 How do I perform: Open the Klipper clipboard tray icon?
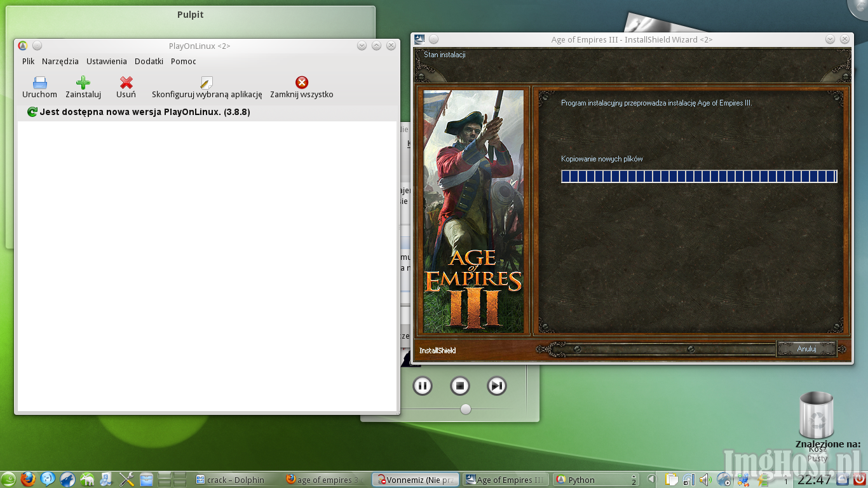pos(672,480)
